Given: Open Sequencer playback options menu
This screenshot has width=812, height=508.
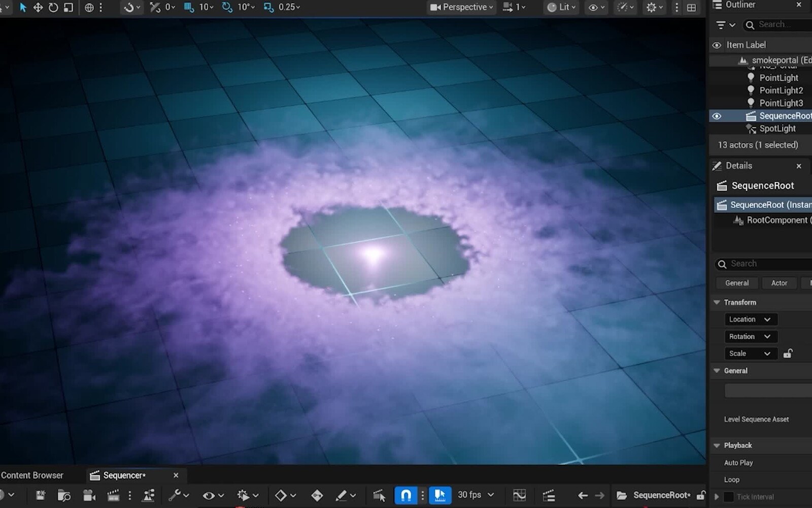Looking at the screenshot, I should (248, 495).
